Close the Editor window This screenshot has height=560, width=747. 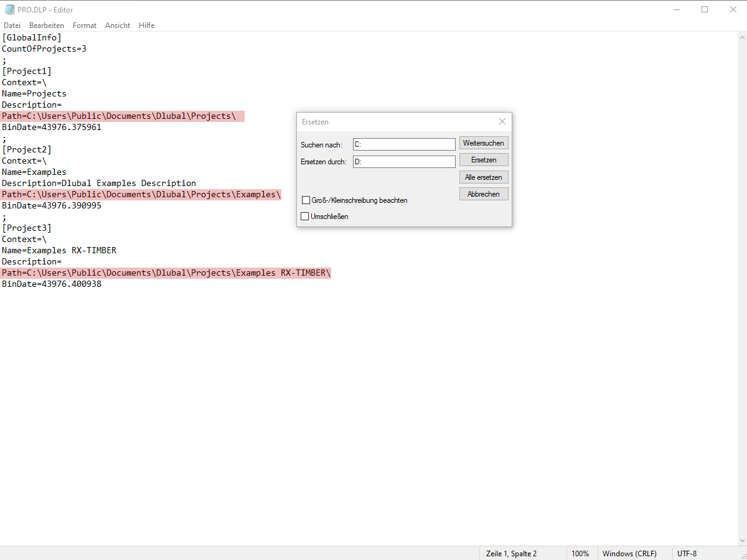(733, 9)
